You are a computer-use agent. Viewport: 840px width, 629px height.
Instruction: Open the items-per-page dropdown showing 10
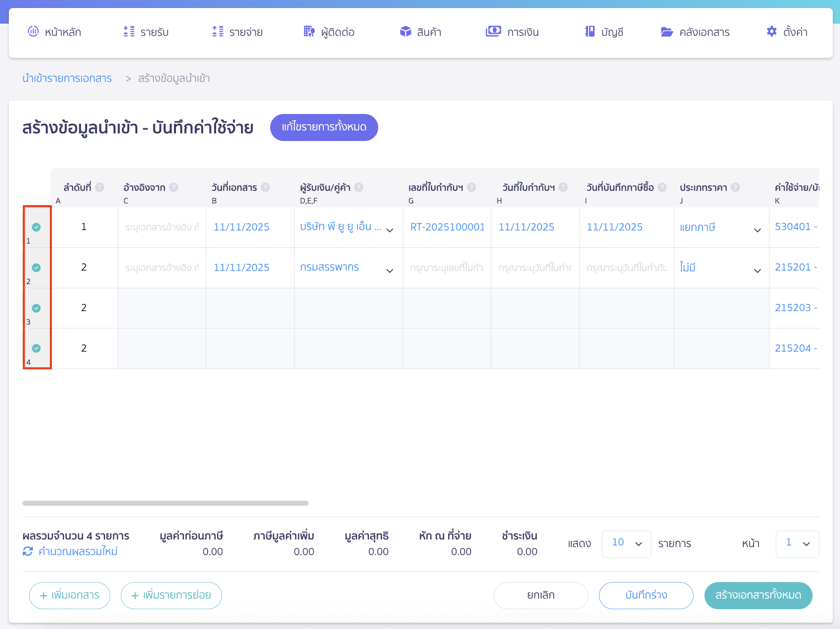point(626,544)
